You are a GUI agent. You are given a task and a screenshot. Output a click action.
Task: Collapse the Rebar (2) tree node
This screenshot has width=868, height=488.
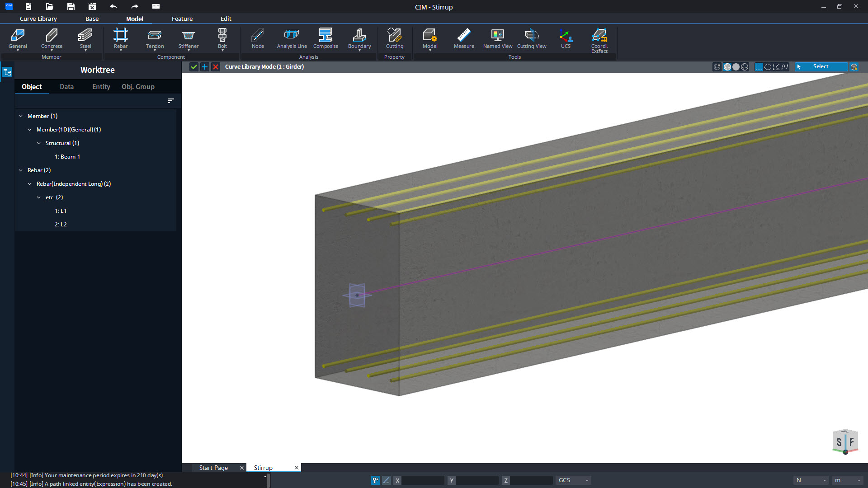point(21,170)
